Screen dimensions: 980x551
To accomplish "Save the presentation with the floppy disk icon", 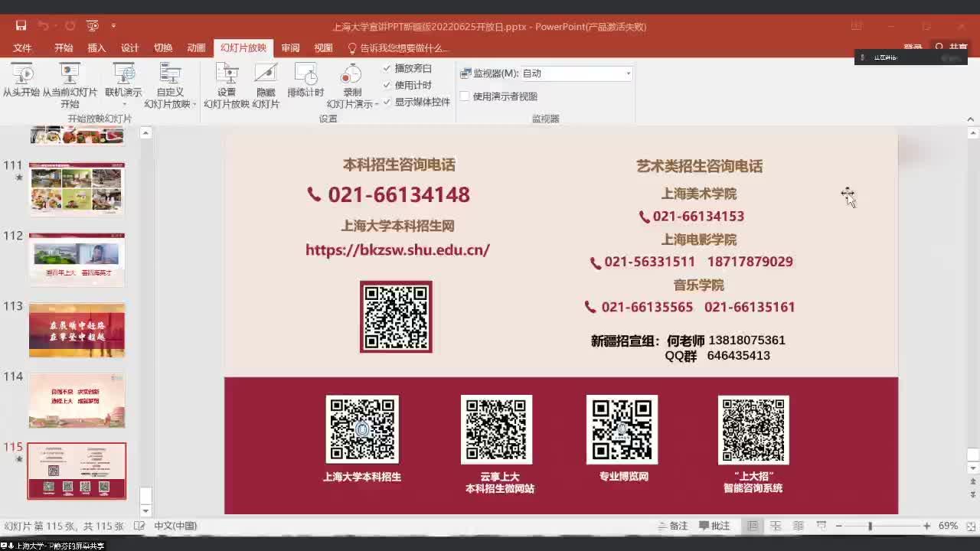I will pyautogui.click(x=21, y=26).
